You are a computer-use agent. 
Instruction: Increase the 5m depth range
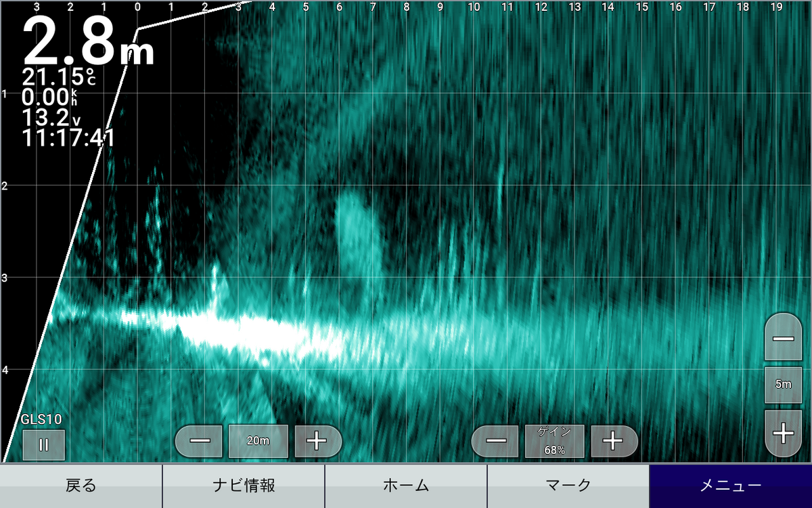783,433
